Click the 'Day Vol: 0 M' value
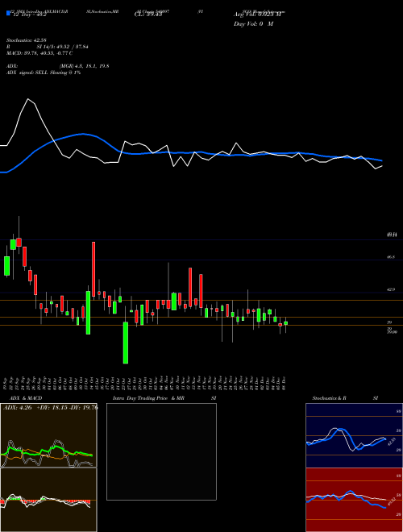 tap(253, 24)
